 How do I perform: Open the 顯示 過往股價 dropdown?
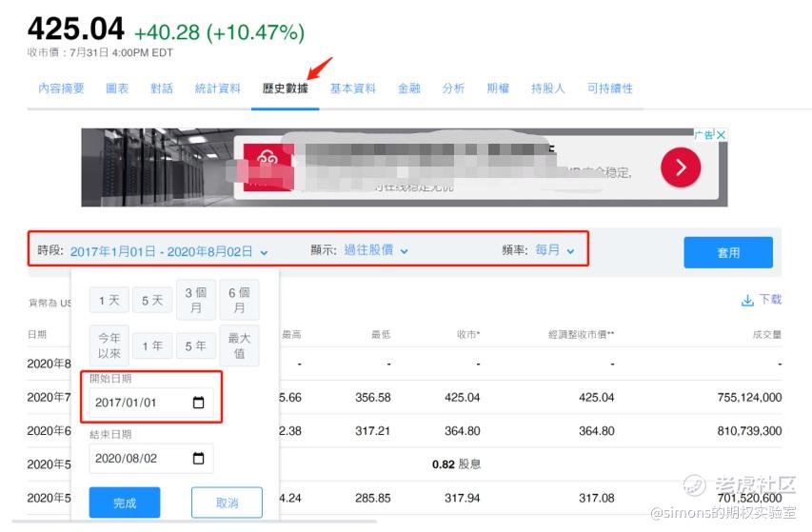pyautogui.click(x=376, y=250)
